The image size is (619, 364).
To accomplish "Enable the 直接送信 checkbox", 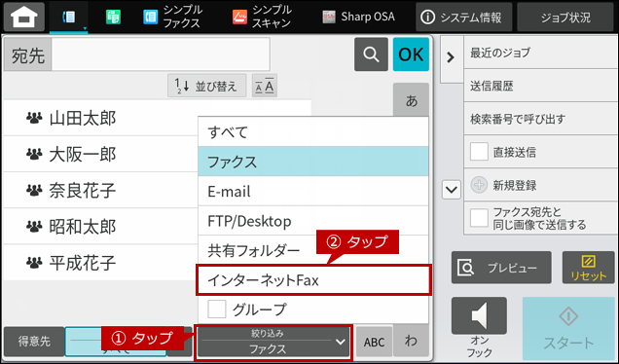I will (479, 152).
